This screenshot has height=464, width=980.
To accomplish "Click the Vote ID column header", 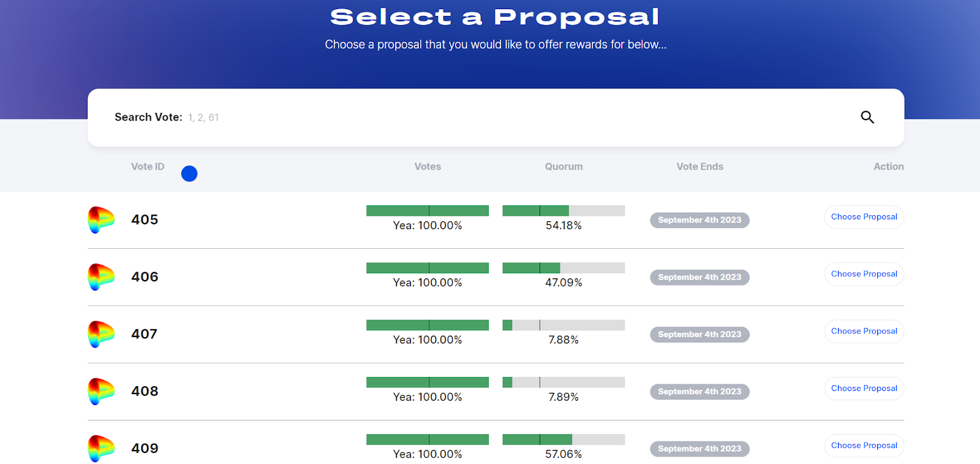I will (x=148, y=167).
